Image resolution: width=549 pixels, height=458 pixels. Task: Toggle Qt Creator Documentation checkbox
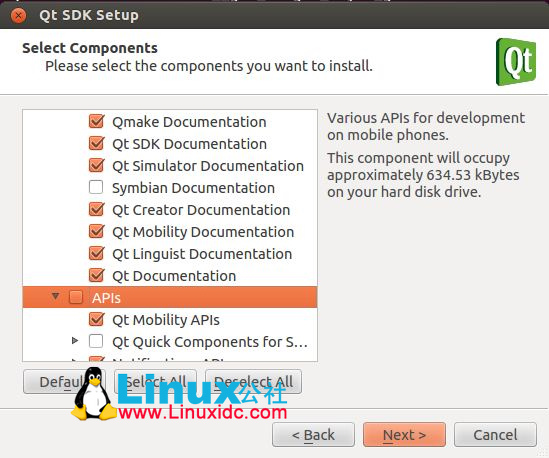(96, 209)
